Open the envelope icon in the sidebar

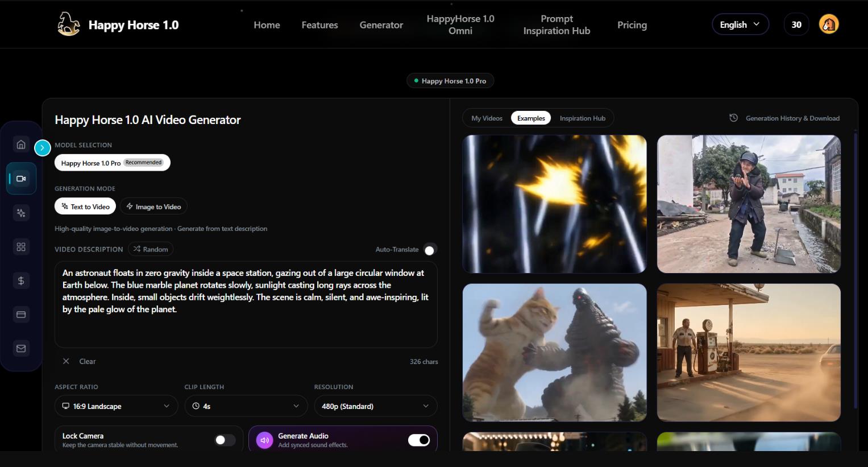21,349
